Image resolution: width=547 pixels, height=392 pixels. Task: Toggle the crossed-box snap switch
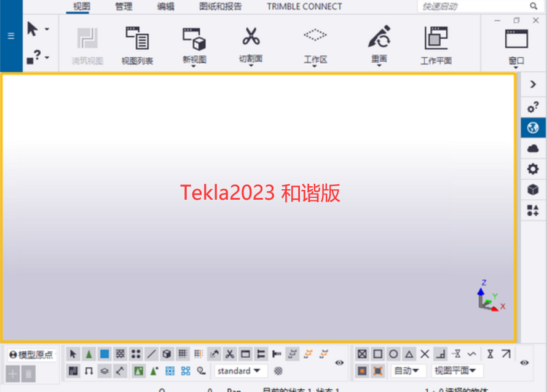[x=362, y=354]
